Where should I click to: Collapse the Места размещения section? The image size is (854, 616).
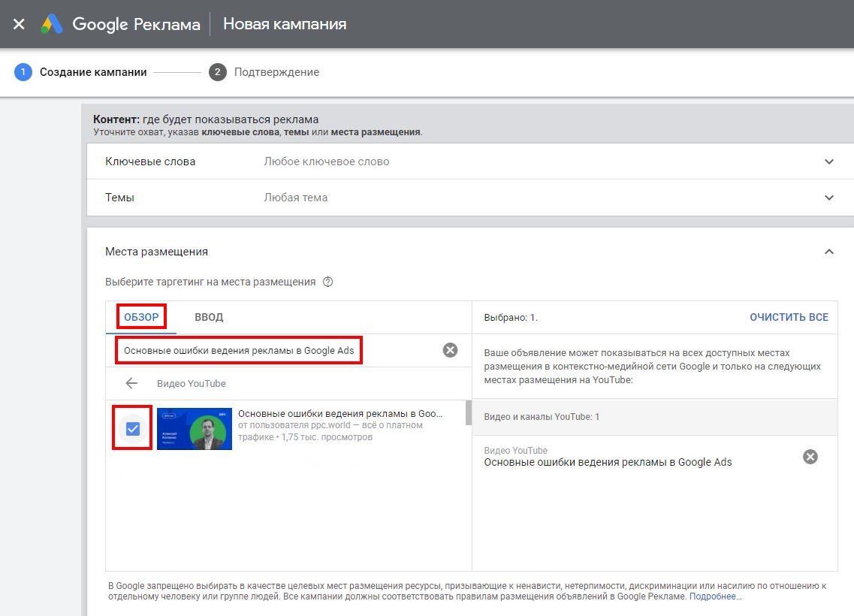(829, 252)
